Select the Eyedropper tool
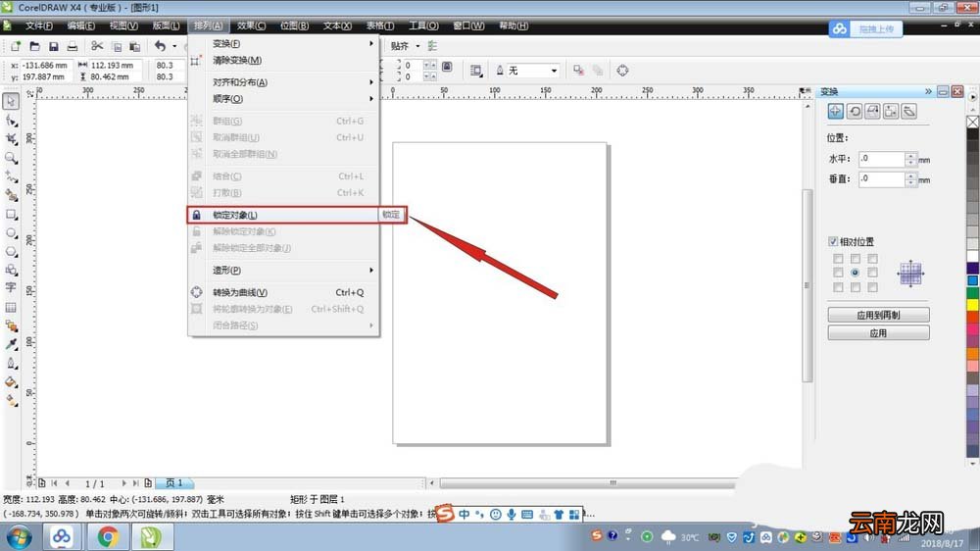980x551 pixels. coord(11,344)
